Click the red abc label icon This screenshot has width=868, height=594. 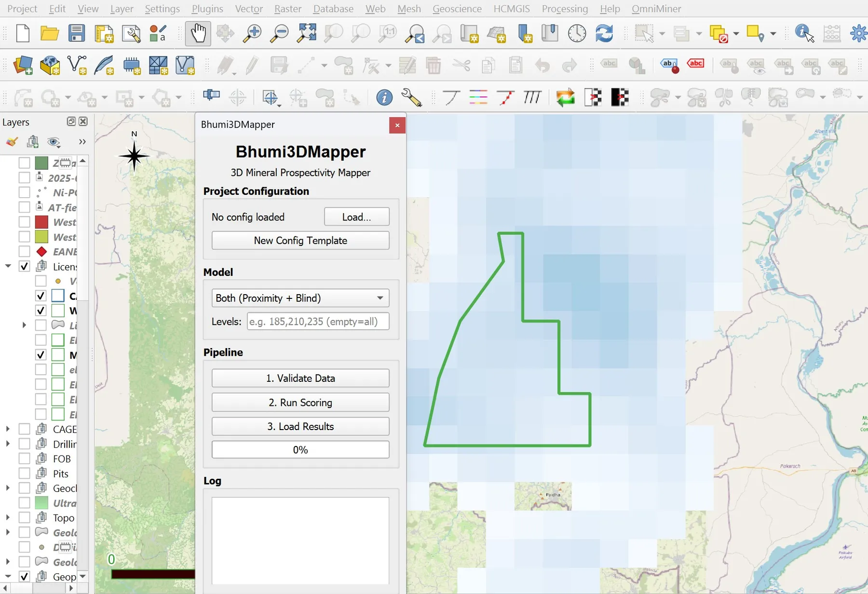coord(695,64)
